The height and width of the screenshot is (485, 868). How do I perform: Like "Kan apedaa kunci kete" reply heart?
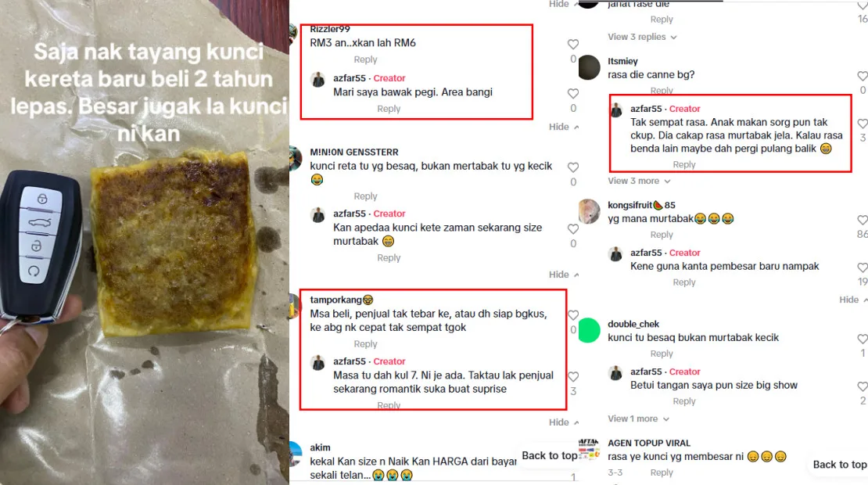[573, 228]
